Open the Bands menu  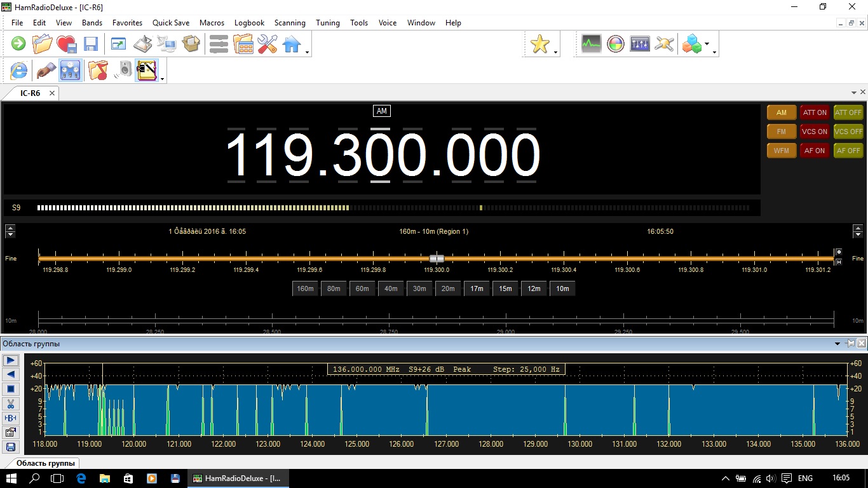pos(92,22)
